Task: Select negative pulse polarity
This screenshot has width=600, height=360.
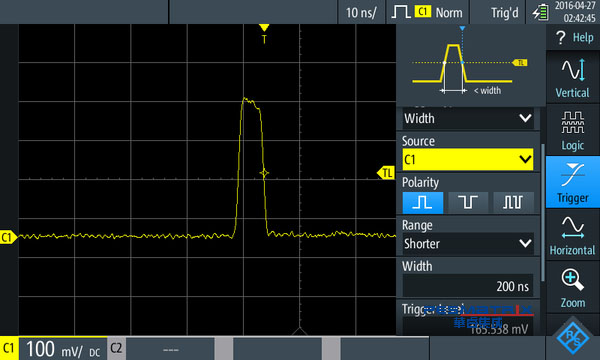Action: click(468, 202)
